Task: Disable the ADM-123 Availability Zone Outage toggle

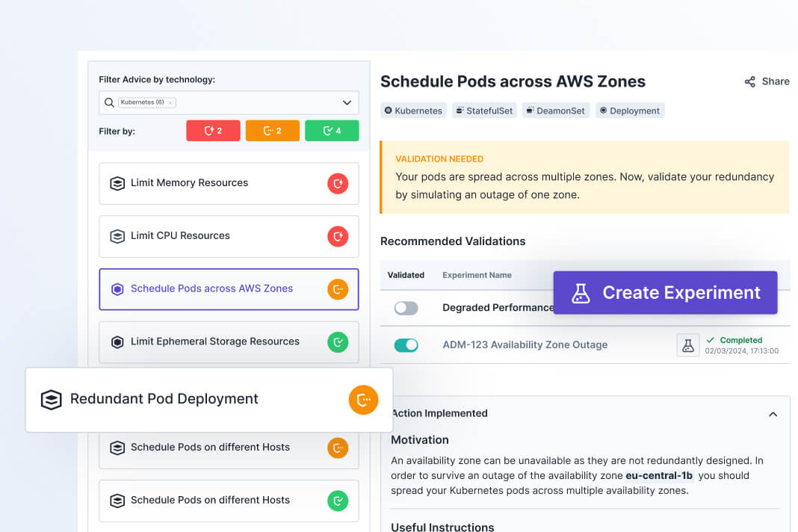Action: (x=406, y=345)
